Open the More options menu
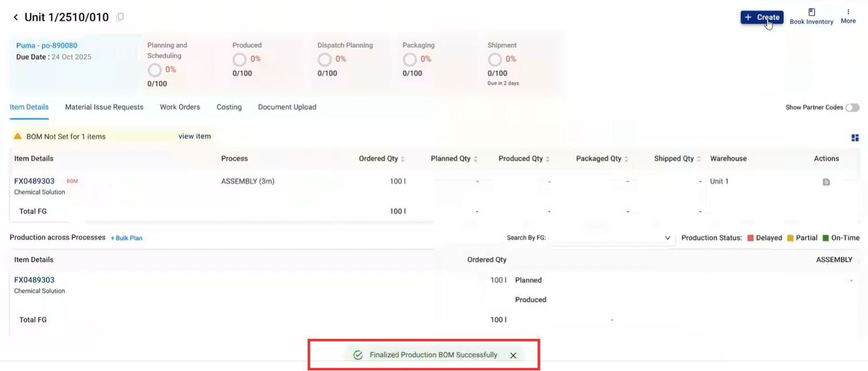 click(848, 17)
